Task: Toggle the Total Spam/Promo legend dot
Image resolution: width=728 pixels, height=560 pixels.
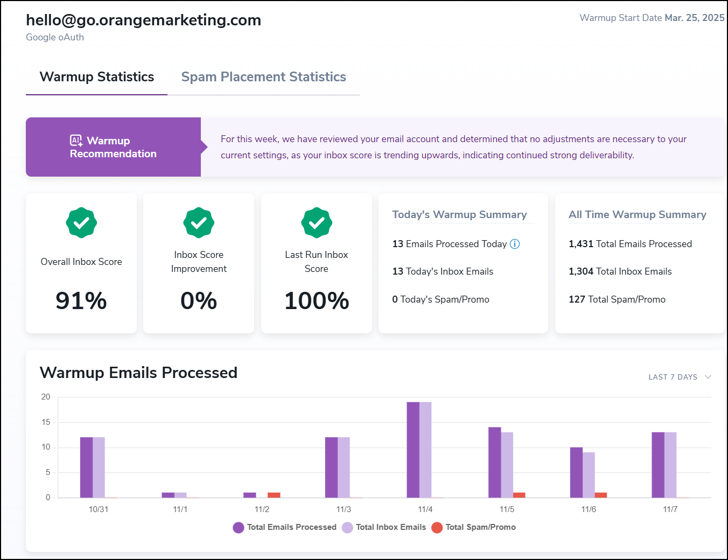Action: coord(437,528)
